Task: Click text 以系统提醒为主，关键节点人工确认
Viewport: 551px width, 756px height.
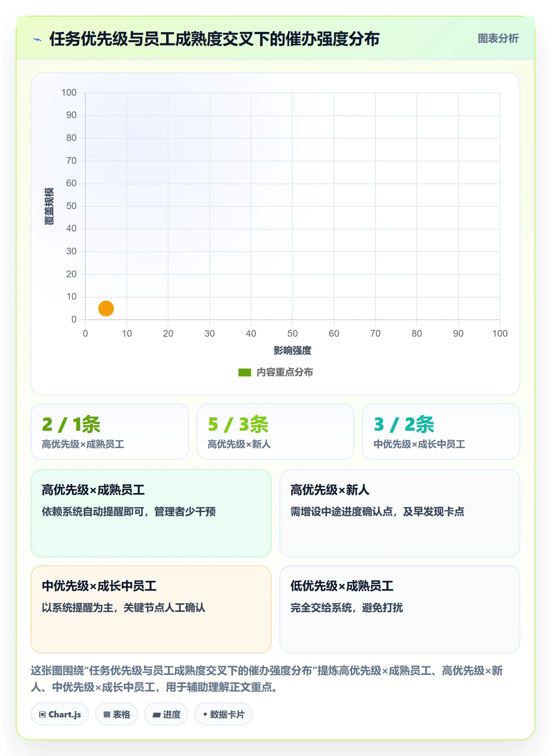Action: point(124,608)
